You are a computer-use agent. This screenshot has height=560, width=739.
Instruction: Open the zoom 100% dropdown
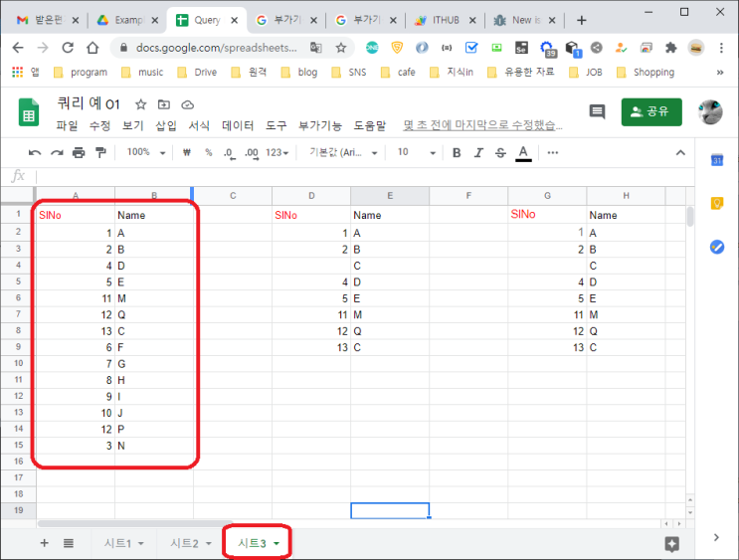point(146,153)
